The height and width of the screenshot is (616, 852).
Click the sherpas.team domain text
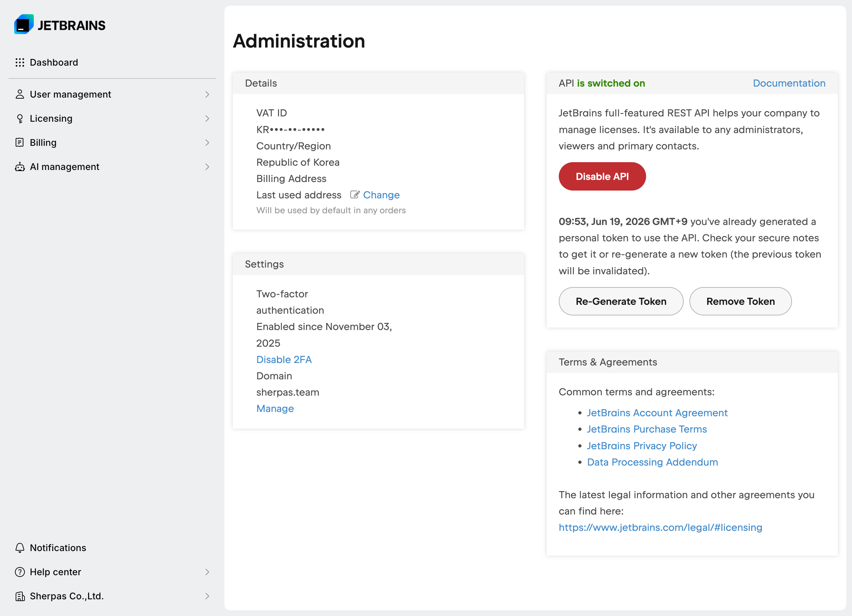pos(288,392)
